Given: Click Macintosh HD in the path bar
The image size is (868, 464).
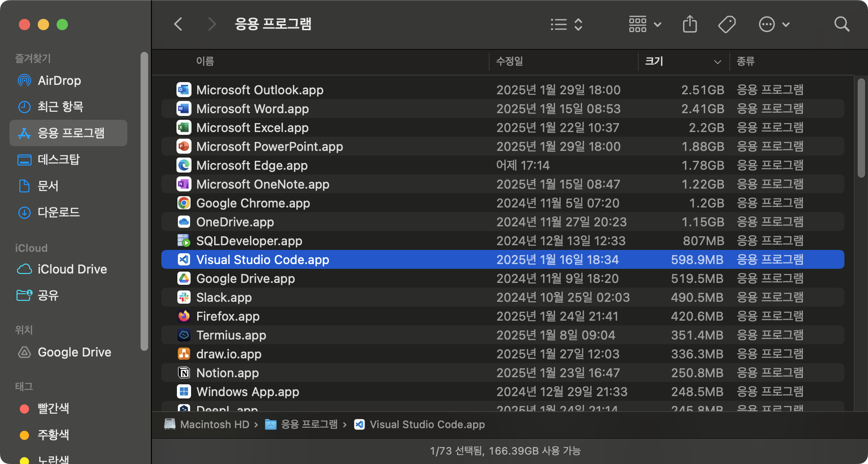Looking at the screenshot, I should point(207,424).
